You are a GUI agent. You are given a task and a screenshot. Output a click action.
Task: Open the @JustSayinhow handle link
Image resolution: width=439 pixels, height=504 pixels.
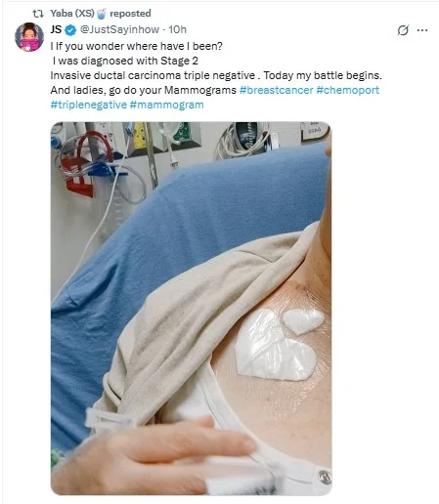(x=119, y=29)
